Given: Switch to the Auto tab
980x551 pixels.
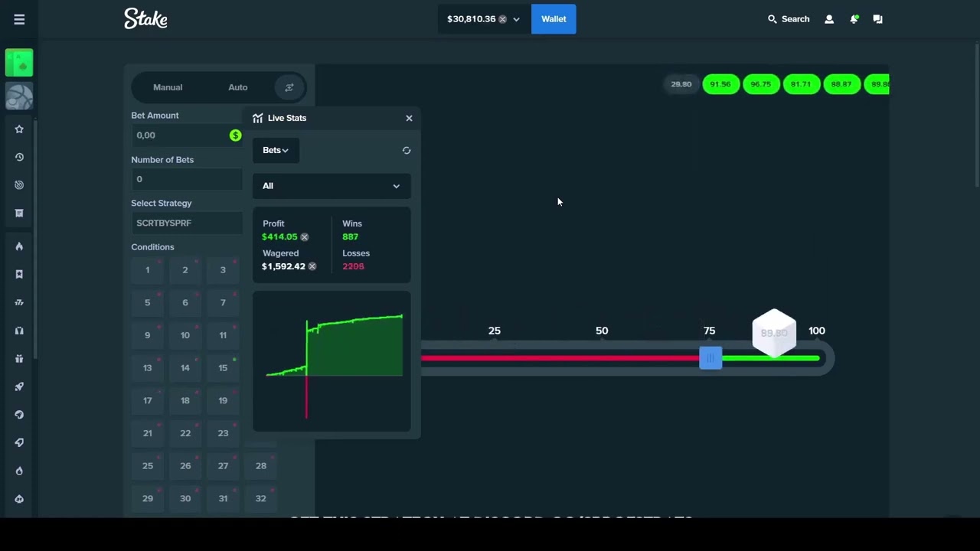Looking at the screenshot, I should pos(238,87).
